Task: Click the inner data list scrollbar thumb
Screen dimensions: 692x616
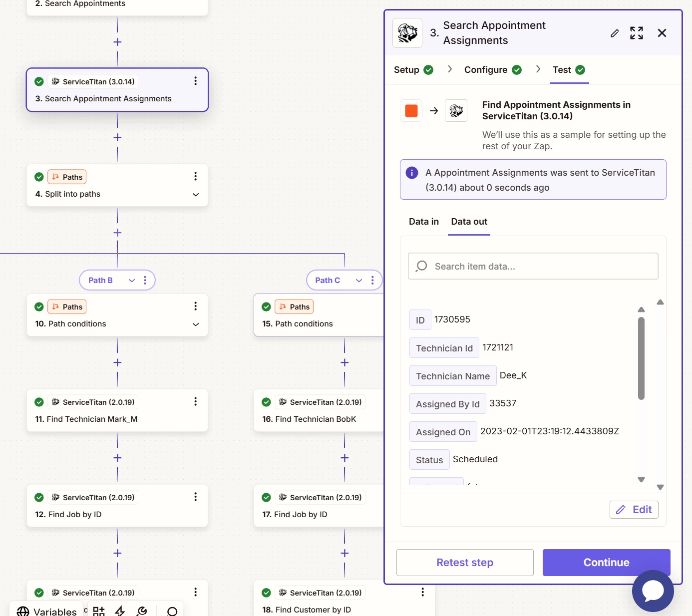Action: [642, 358]
